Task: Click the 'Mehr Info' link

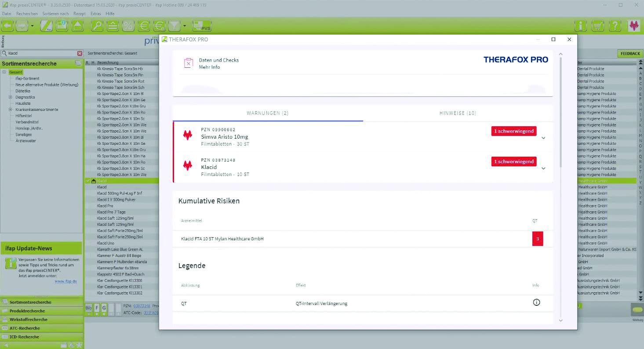Action: pyautogui.click(x=209, y=67)
